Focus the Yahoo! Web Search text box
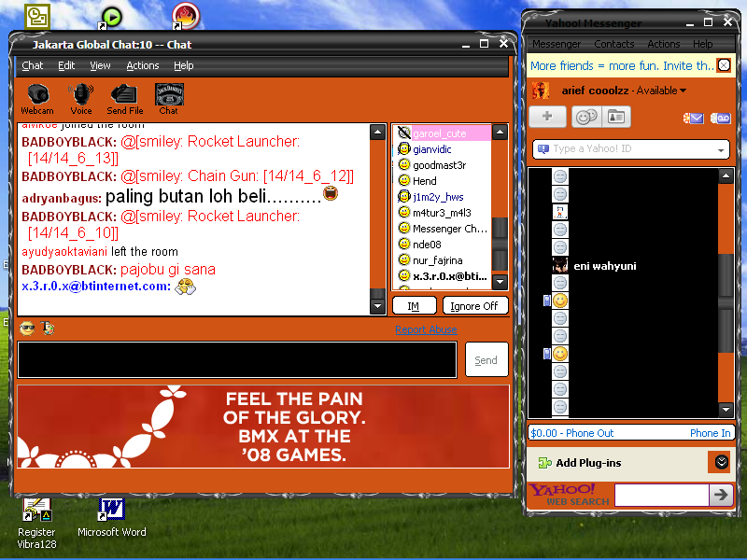This screenshot has width=747, height=560. point(662,496)
